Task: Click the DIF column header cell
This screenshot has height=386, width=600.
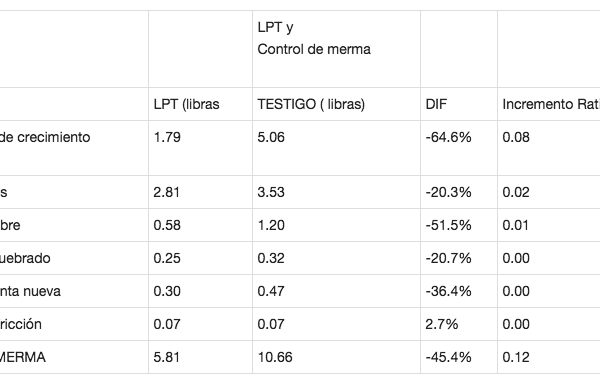Action: click(459, 104)
